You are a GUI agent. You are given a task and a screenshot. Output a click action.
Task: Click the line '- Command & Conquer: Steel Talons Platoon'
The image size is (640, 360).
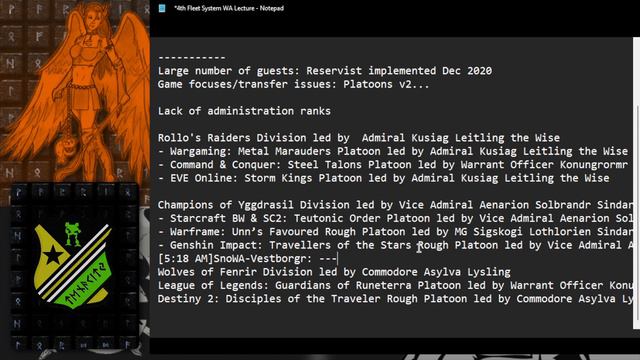(x=393, y=165)
